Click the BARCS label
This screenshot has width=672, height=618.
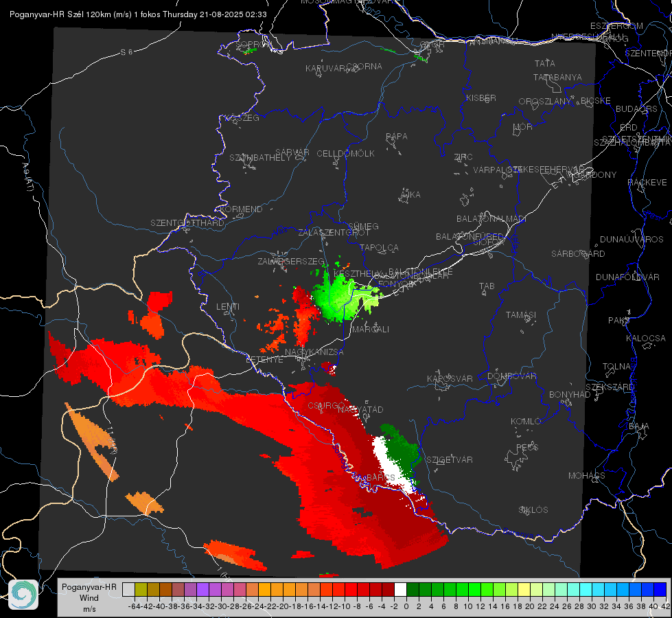pyautogui.click(x=381, y=477)
